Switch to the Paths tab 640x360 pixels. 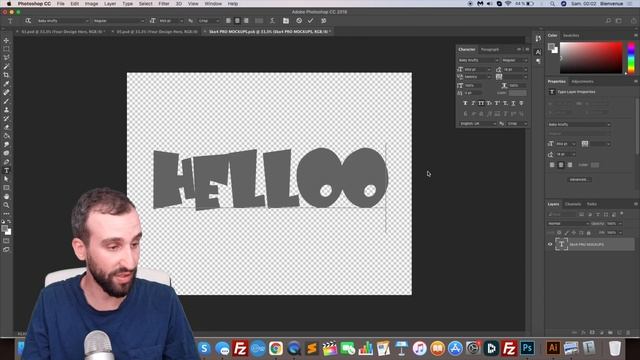[592, 204]
